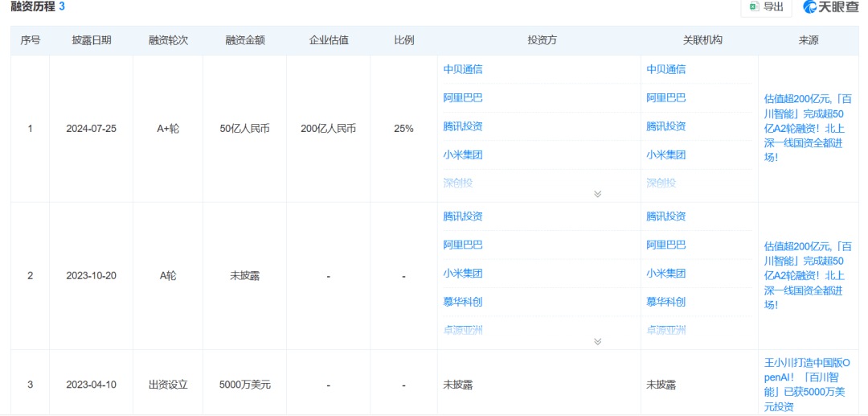Screen dimensions: 868x416
Task: Select the date 2023-10-20 cell
Action: [x=92, y=276]
